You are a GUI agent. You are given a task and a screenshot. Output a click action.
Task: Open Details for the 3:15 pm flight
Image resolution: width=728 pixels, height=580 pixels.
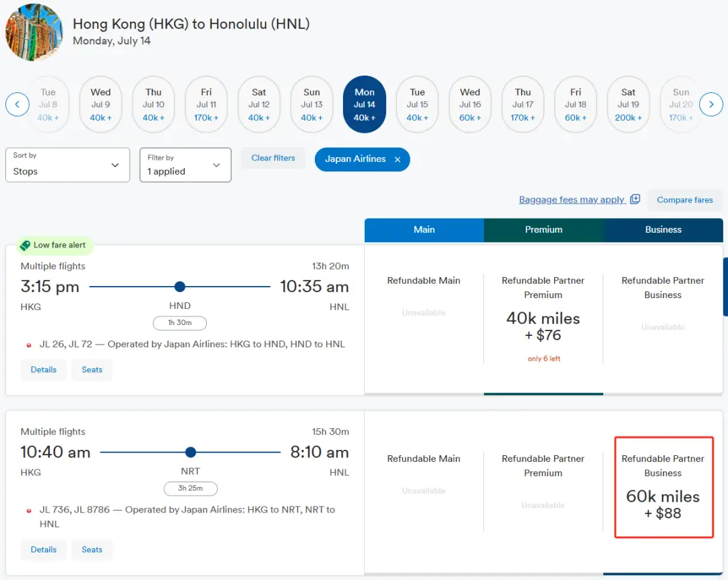43,370
